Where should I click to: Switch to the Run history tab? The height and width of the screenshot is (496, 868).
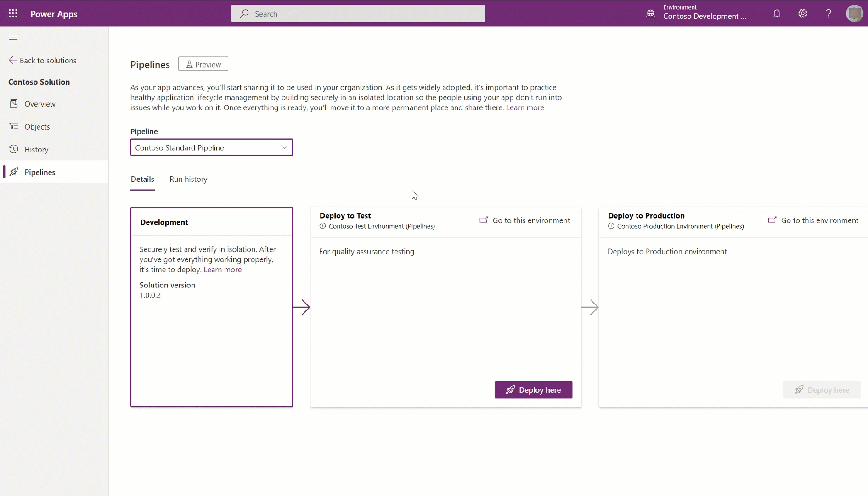(x=188, y=179)
